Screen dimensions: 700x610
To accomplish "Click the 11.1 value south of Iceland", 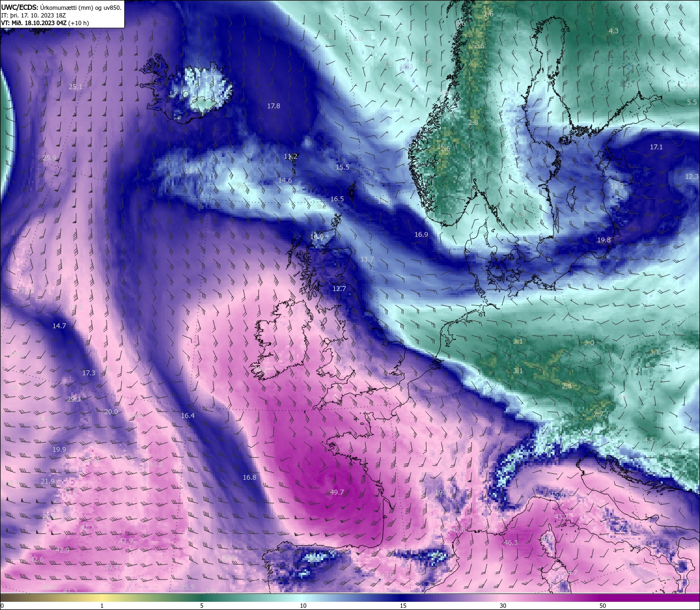I will click(x=191, y=171).
